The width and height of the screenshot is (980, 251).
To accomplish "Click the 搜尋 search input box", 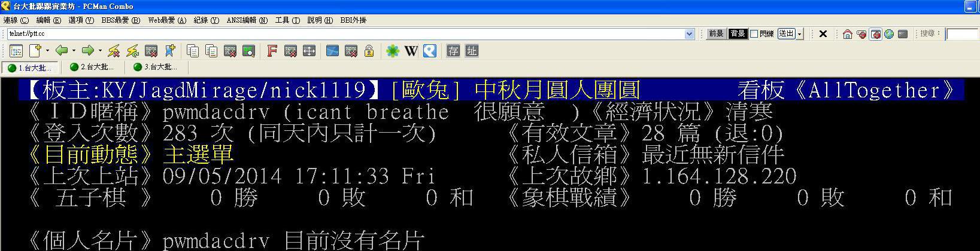I will coord(962,34).
